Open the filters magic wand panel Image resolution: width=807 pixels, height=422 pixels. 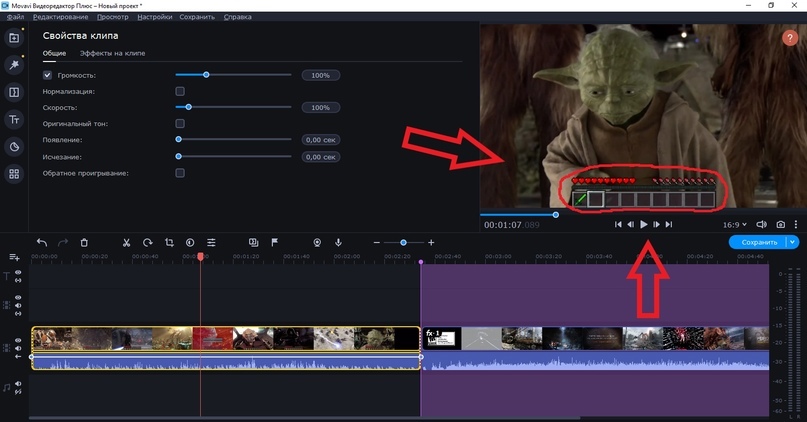tap(14, 65)
